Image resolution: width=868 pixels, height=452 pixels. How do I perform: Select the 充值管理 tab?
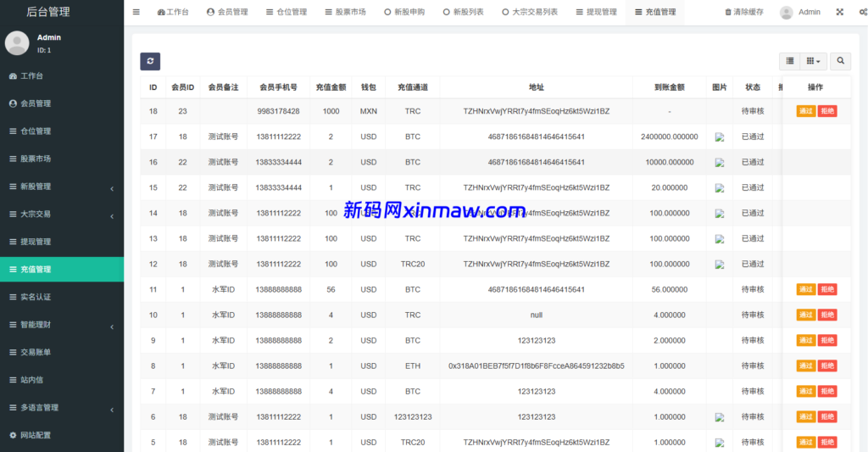[x=655, y=12]
